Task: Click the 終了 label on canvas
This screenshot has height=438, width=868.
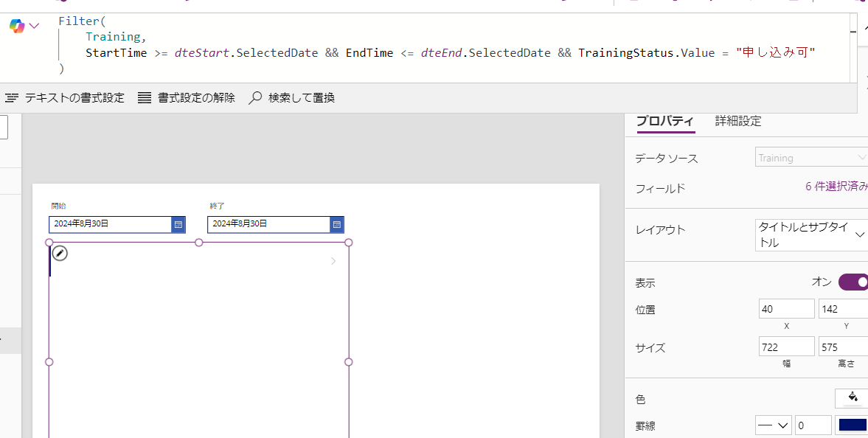Action: (x=218, y=206)
